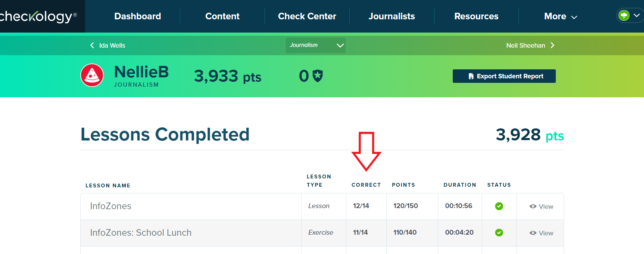
Task: Click the Checkology logo
Action: point(38,16)
